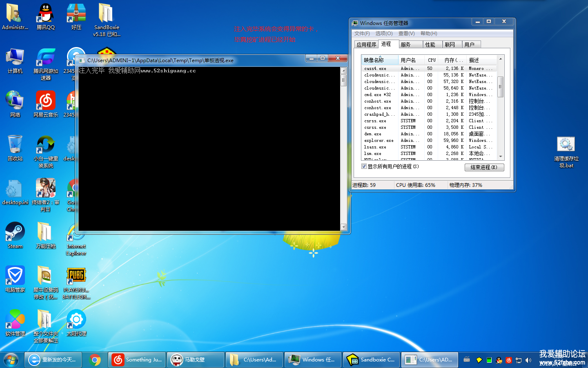Click the Chrome icon in the taskbar
This screenshot has height=368, width=588.
[95, 360]
